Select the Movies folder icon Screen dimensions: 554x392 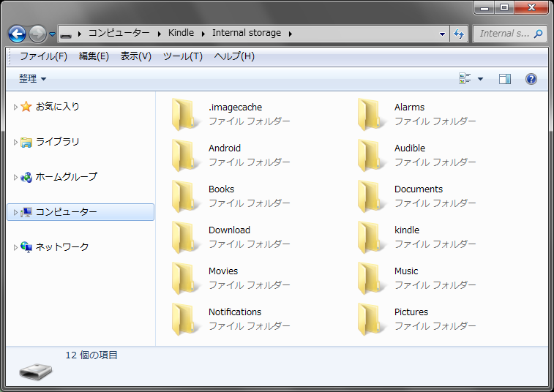pyautogui.click(x=182, y=277)
